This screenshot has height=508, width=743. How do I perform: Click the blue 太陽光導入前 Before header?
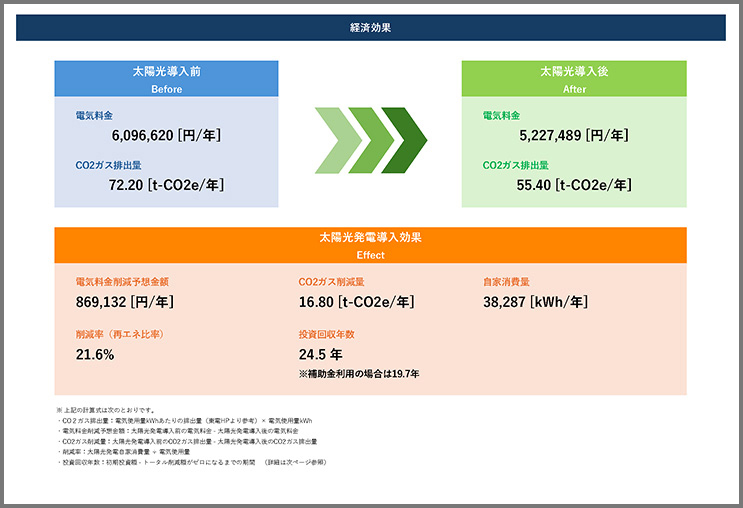tap(166, 79)
